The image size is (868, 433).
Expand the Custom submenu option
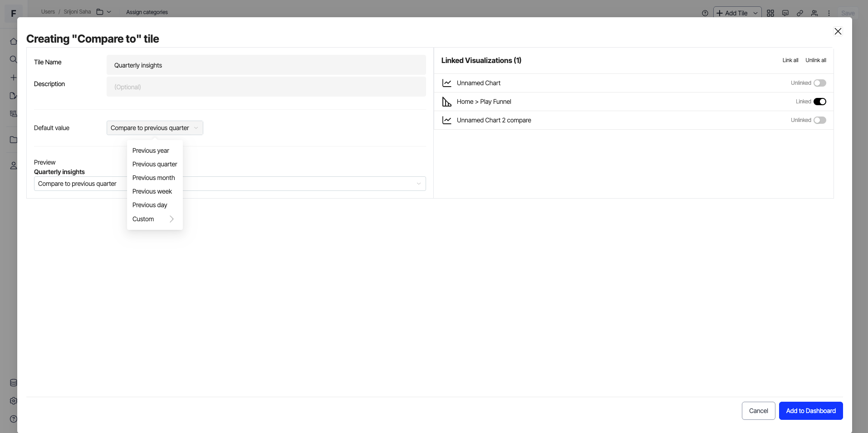[x=153, y=219]
